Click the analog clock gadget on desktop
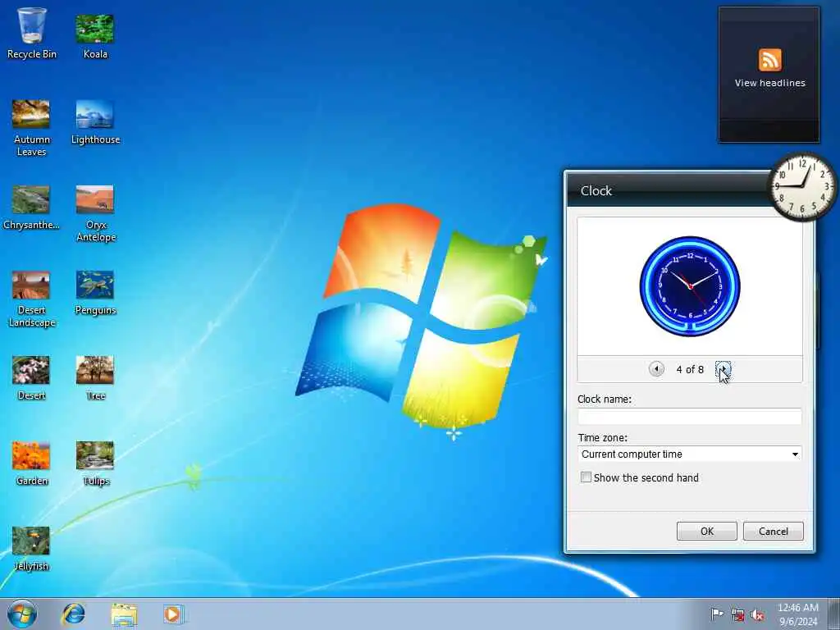The image size is (840, 630). (x=802, y=186)
